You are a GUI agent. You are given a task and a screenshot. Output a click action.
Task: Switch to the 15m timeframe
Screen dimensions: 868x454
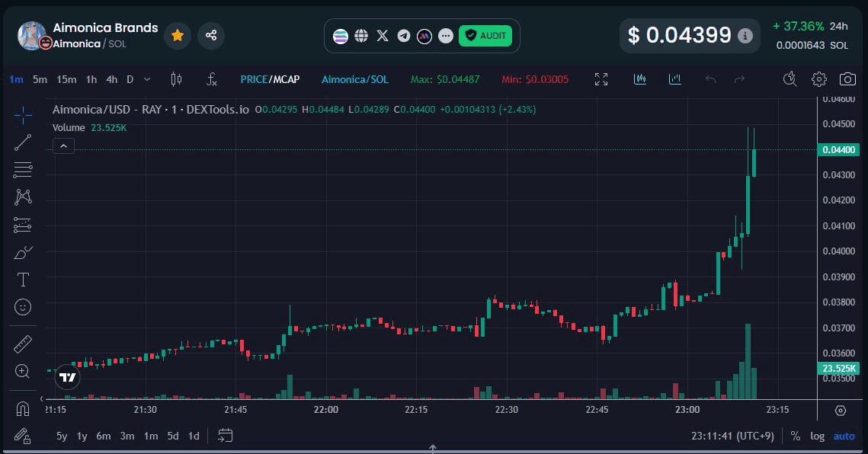66,79
